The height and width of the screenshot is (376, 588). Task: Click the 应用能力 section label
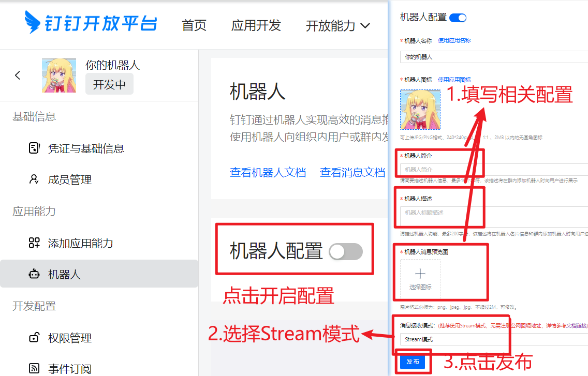pyautogui.click(x=34, y=212)
